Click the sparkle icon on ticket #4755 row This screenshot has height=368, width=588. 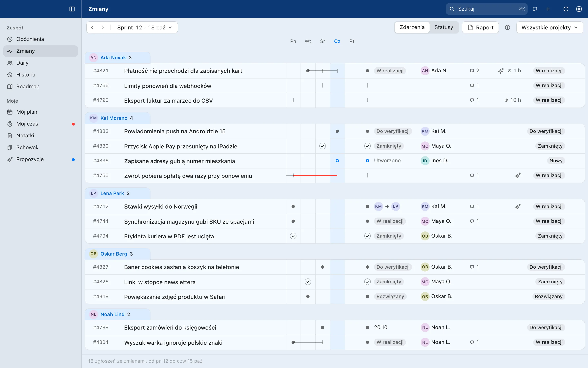[518, 175]
